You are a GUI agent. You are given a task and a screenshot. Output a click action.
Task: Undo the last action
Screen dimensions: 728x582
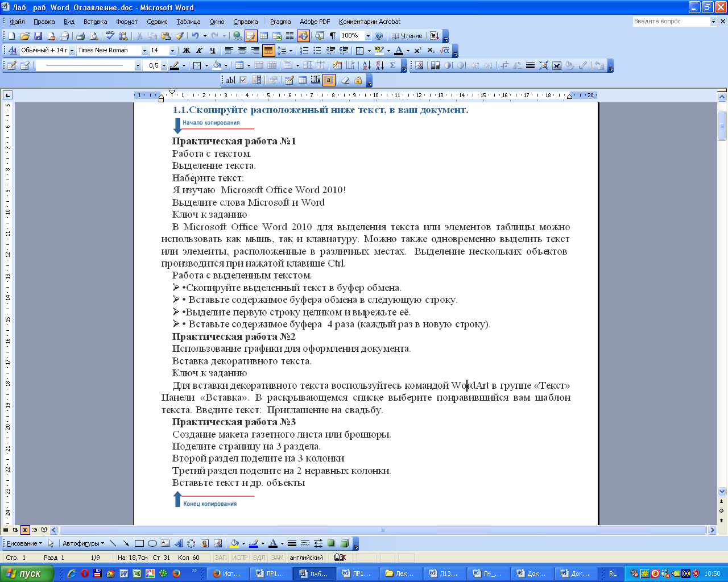[x=195, y=36]
